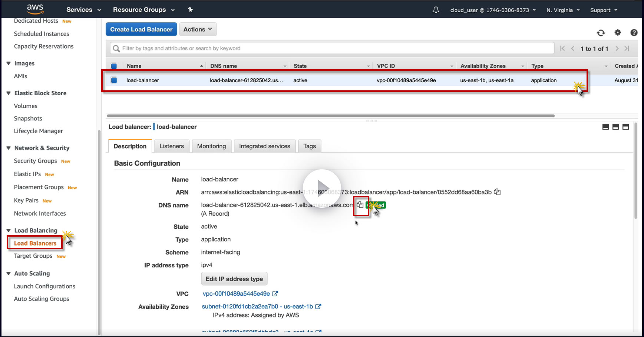Copy the DNS name to clipboard
The height and width of the screenshot is (337, 644).
(x=360, y=205)
